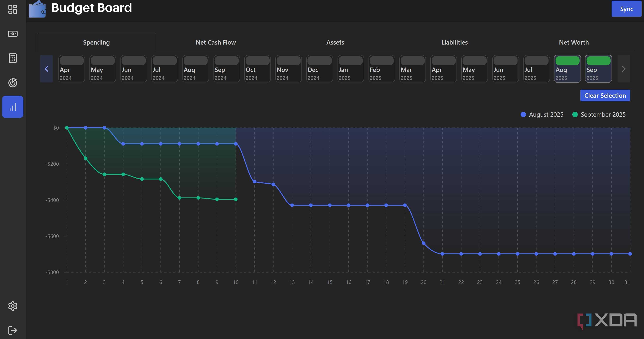
Task: Switch to the Net Worth tab
Action: pos(574,42)
